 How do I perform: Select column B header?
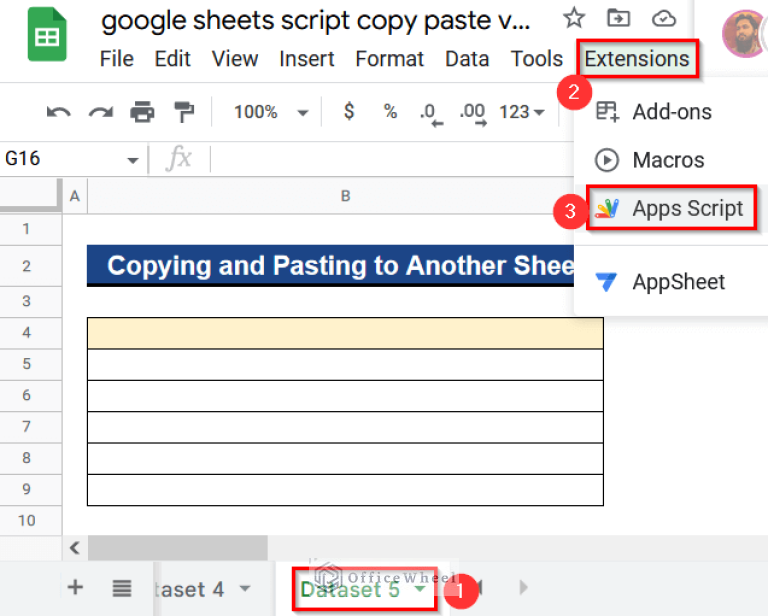(345, 196)
